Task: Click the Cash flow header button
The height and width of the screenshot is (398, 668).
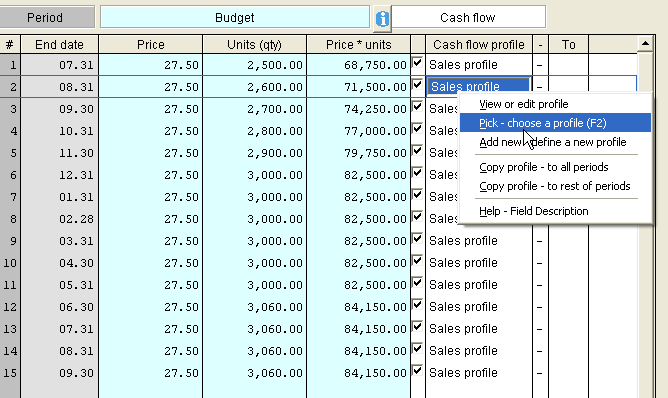Action: (x=468, y=17)
